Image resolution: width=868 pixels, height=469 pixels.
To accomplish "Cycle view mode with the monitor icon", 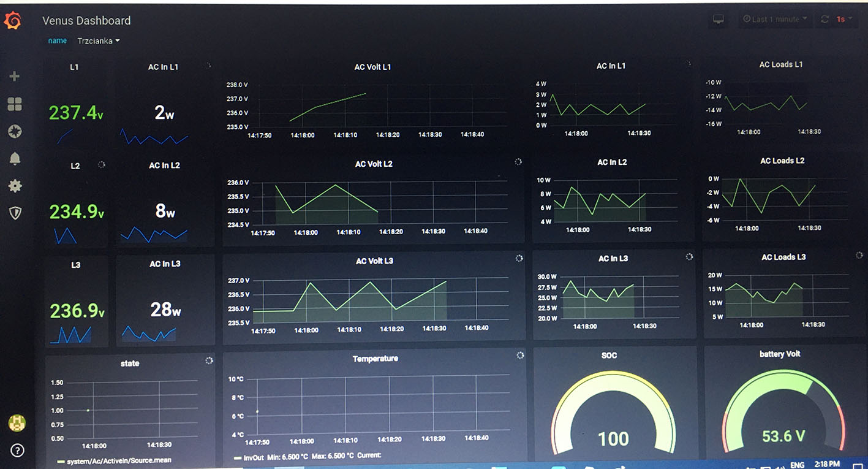I will pyautogui.click(x=719, y=20).
